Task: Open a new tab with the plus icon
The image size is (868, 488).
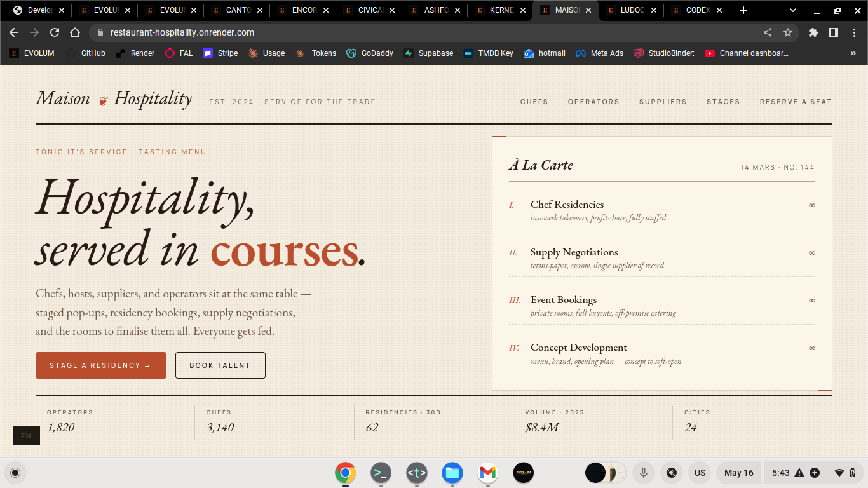Action: point(743,10)
